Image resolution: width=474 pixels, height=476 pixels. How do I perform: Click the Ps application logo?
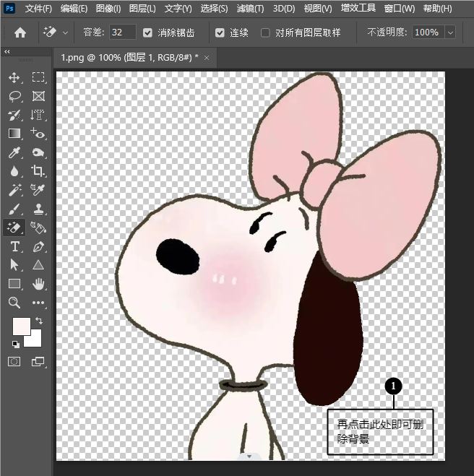(9, 8)
